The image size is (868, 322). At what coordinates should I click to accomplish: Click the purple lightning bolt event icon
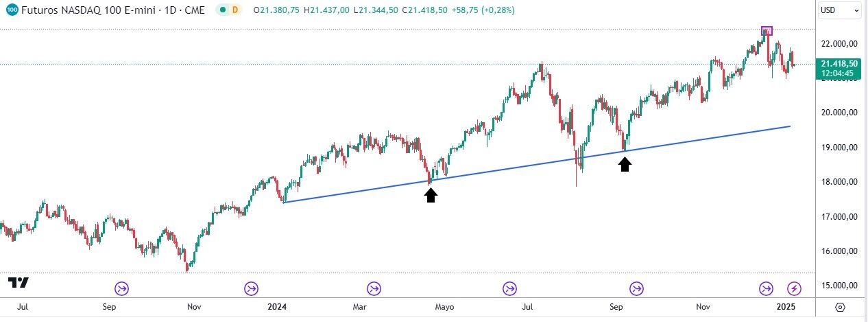(x=794, y=288)
